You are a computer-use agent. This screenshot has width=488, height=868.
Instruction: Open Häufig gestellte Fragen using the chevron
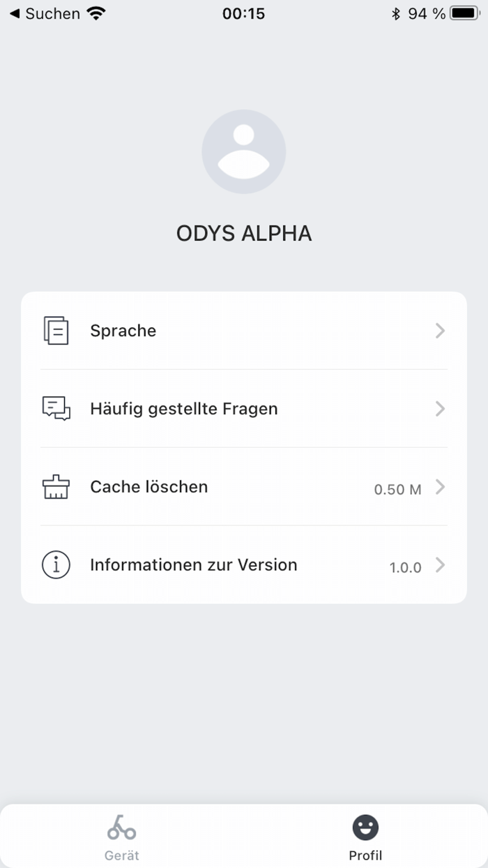point(439,409)
